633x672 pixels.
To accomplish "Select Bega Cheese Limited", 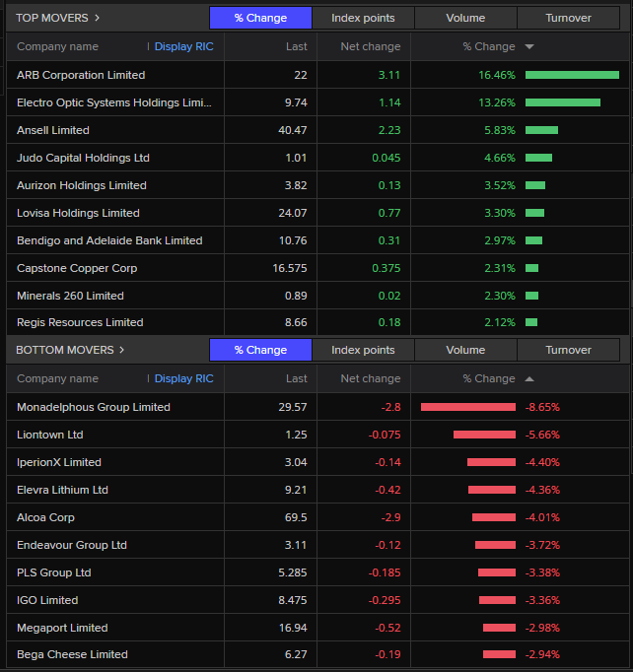I will pos(72,654).
